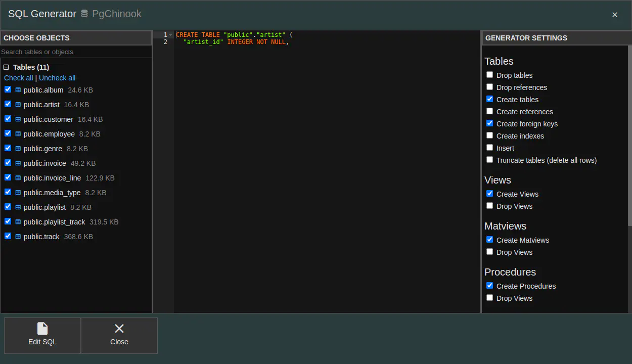Turn on the Insert checkbox

pos(489,148)
